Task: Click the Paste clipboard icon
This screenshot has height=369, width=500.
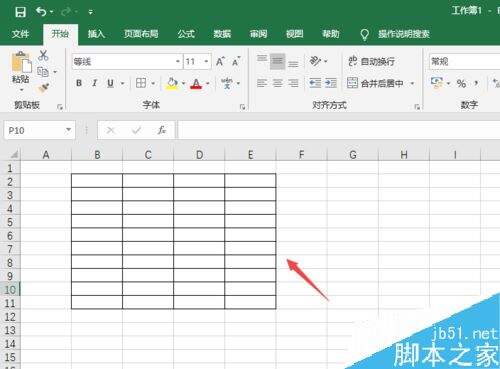Action: 21,62
